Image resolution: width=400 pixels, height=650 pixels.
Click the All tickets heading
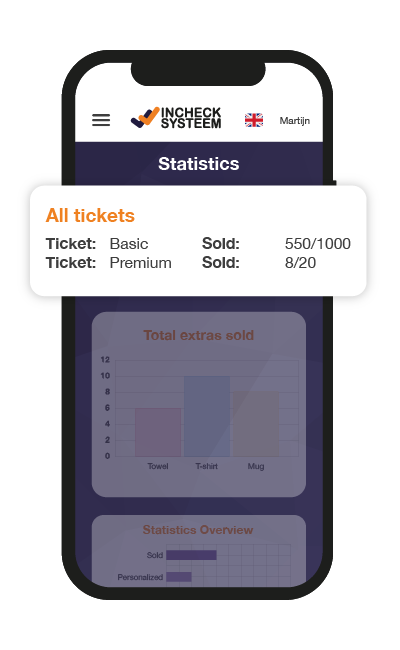[x=90, y=216]
